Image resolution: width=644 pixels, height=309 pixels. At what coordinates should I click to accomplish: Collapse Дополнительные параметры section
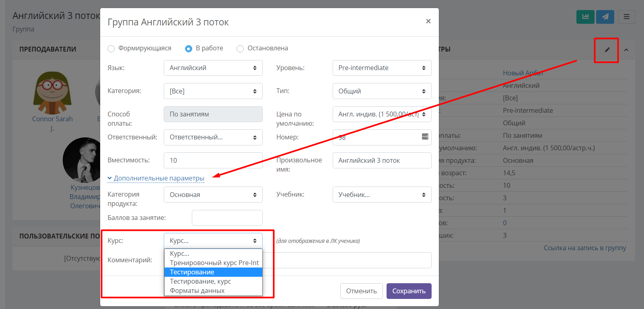[156, 178]
